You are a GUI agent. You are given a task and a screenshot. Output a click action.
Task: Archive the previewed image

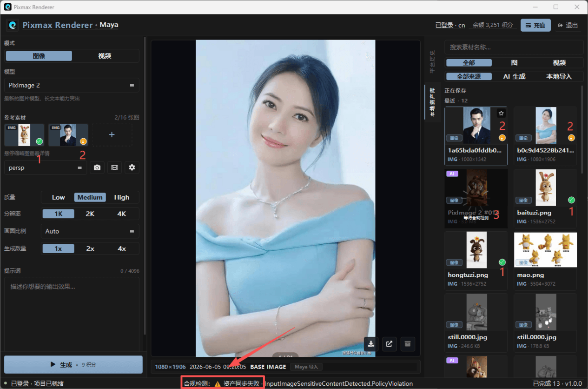pyautogui.click(x=408, y=344)
